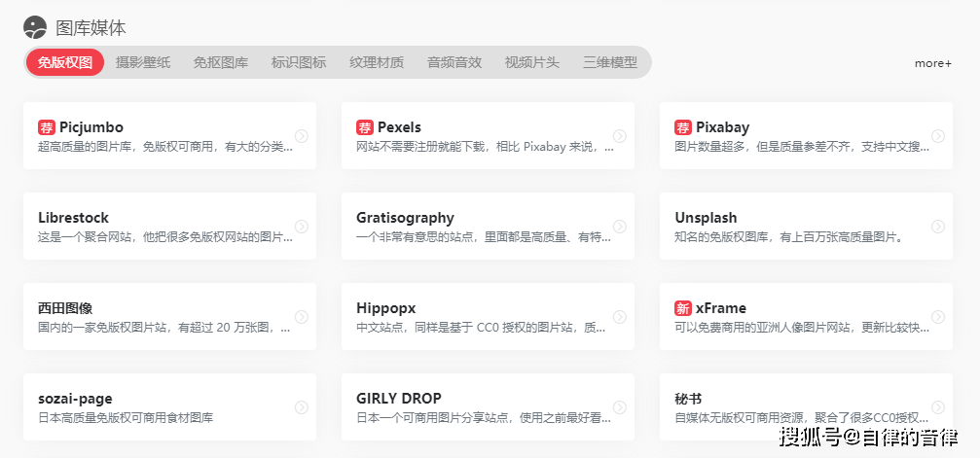Click the arrow icon on Pexels card
The height and width of the screenshot is (458, 980).
pyautogui.click(x=619, y=136)
